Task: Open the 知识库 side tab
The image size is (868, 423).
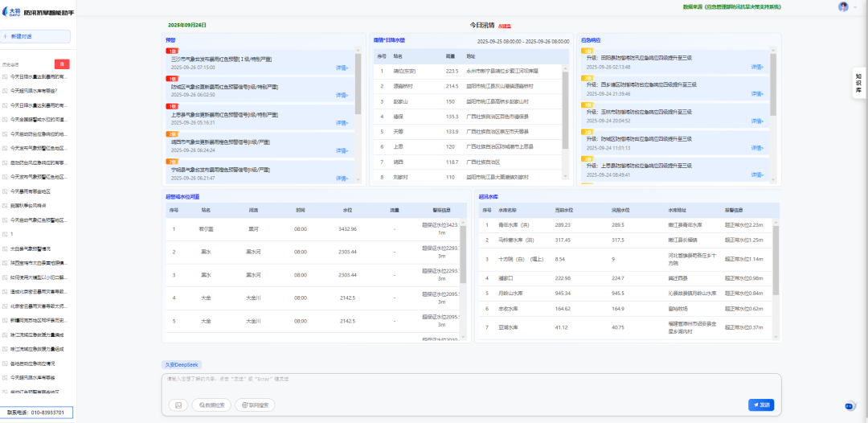Action: pos(858,83)
